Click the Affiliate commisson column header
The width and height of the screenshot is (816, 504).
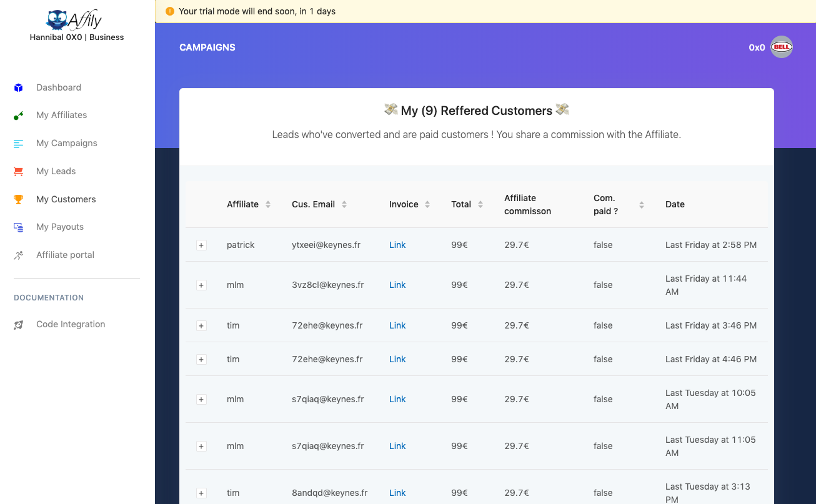528,204
